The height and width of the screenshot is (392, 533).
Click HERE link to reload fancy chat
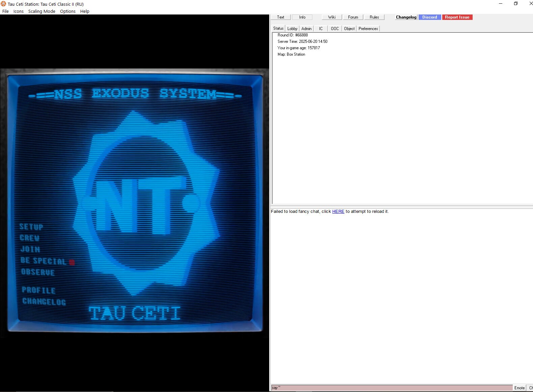[x=338, y=212]
